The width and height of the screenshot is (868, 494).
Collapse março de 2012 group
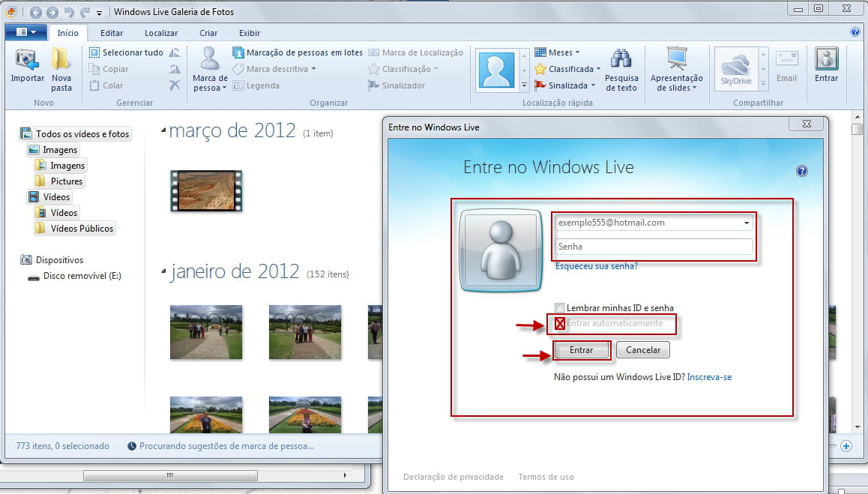(164, 131)
